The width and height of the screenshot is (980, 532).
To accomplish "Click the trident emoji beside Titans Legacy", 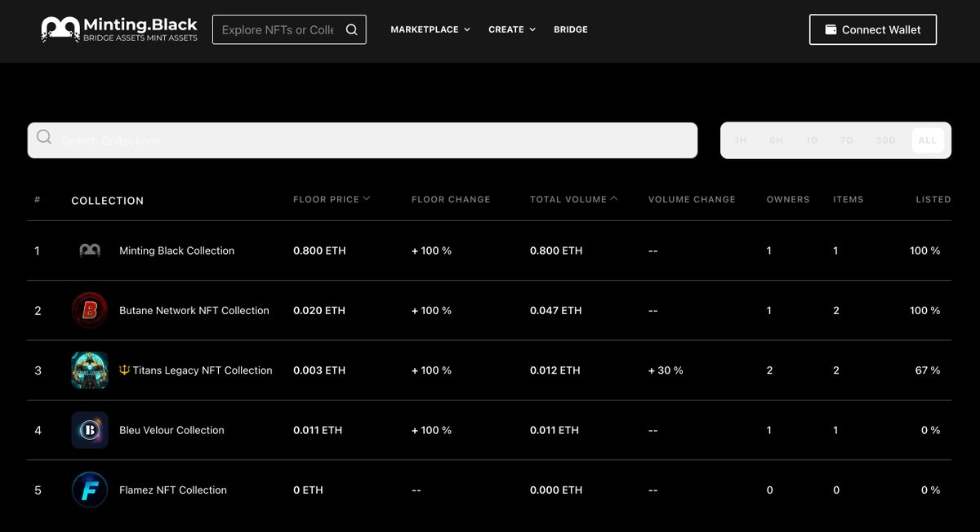I will 125,370.
